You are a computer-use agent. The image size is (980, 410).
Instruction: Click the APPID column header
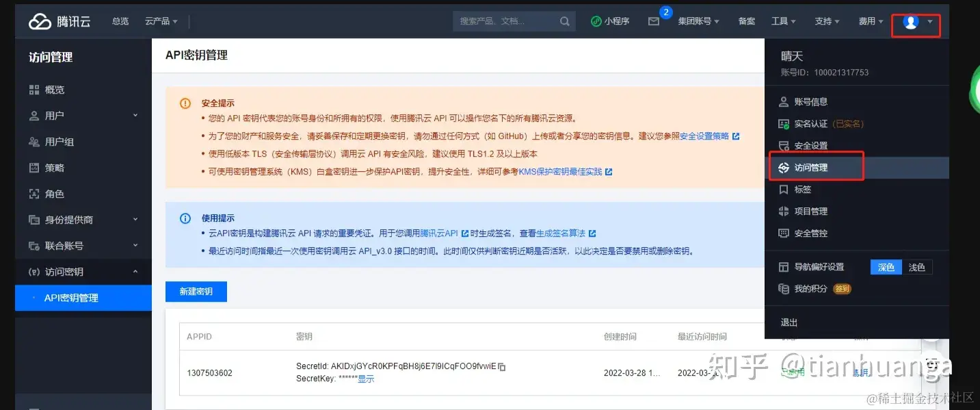[200, 337]
